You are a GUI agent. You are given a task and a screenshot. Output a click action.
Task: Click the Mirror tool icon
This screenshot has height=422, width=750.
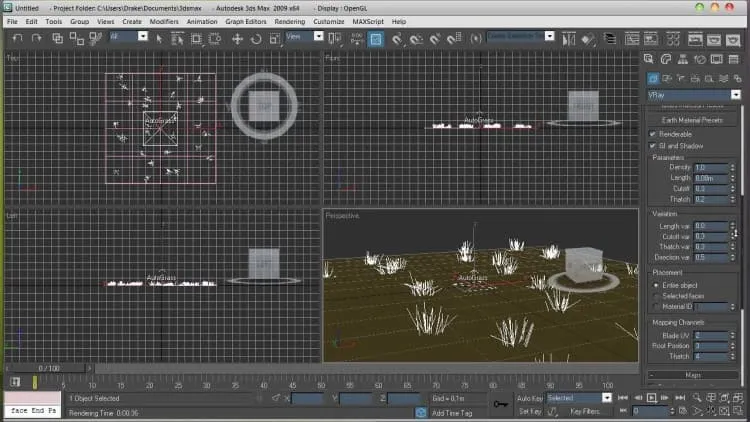point(568,39)
